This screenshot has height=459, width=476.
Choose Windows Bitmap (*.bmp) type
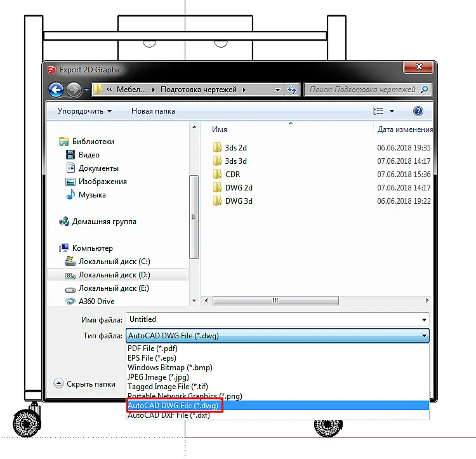(x=277, y=368)
